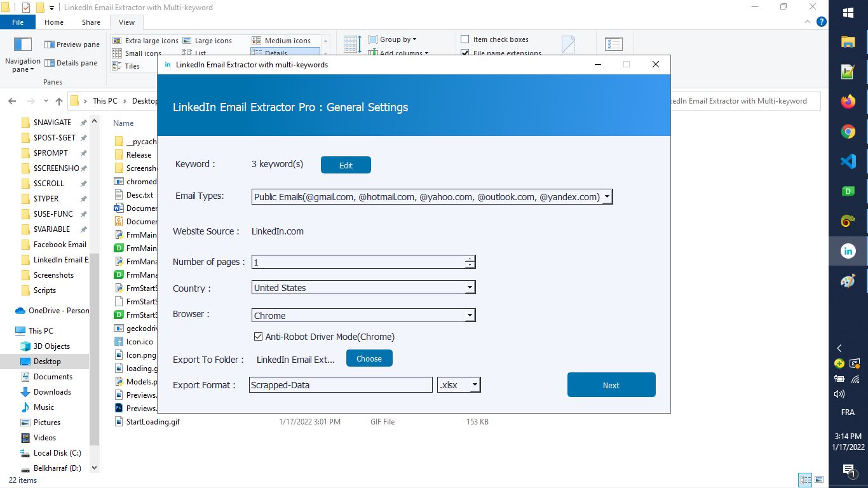Click the Name column header

[123, 123]
